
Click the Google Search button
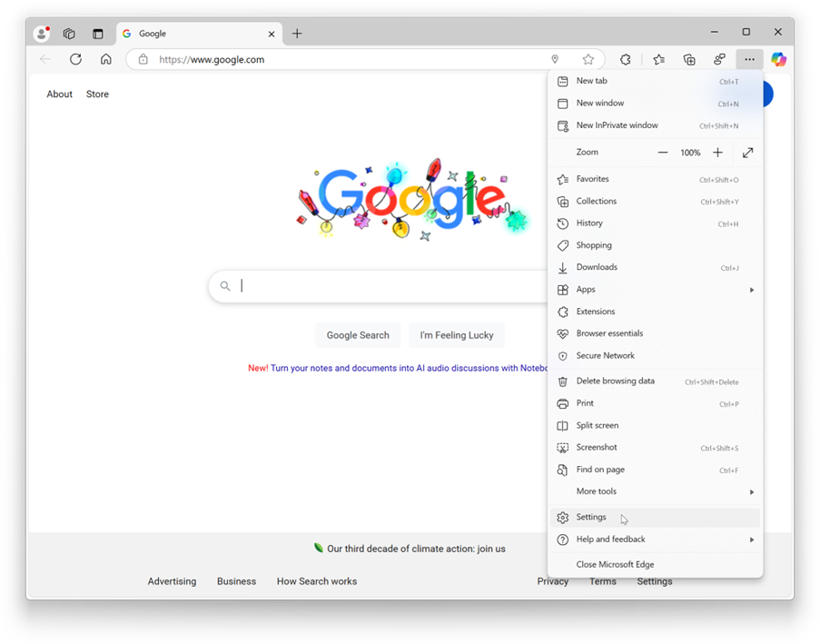coord(358,335)
